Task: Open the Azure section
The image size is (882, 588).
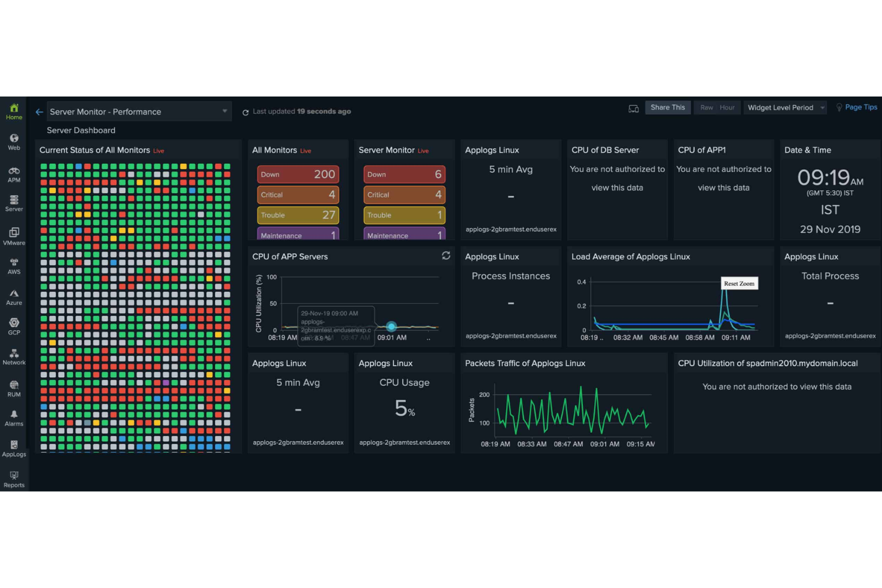Action: click(14, 297)
